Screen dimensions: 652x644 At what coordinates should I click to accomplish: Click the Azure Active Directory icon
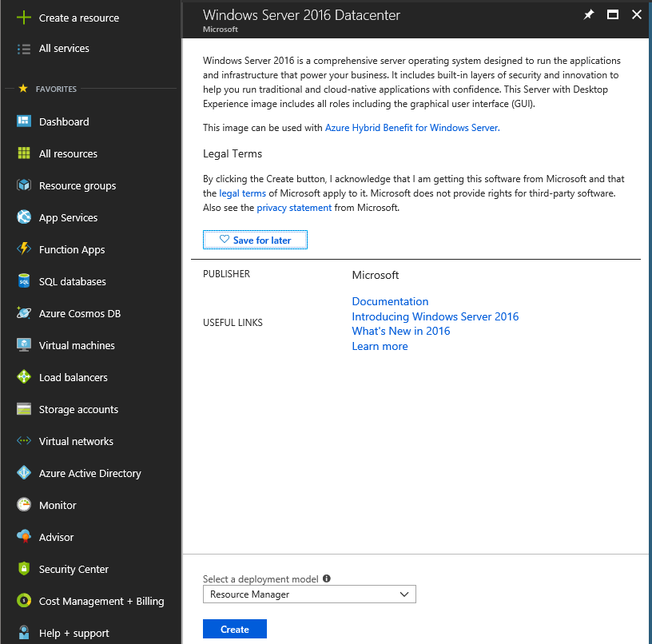pos(24,473)
